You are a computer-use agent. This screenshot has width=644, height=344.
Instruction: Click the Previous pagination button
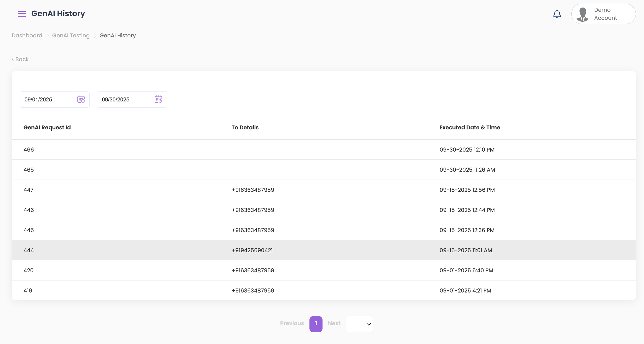coord(292,323)
